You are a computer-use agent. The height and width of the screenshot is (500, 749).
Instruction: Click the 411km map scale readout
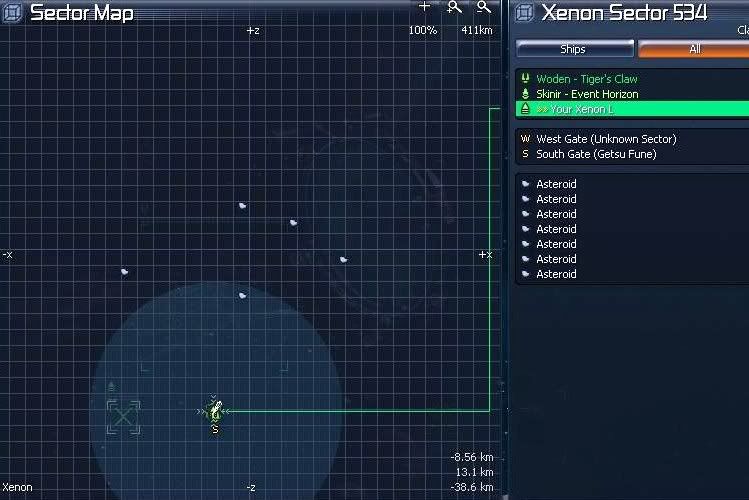pyautogui.click(x=477, y=30)
